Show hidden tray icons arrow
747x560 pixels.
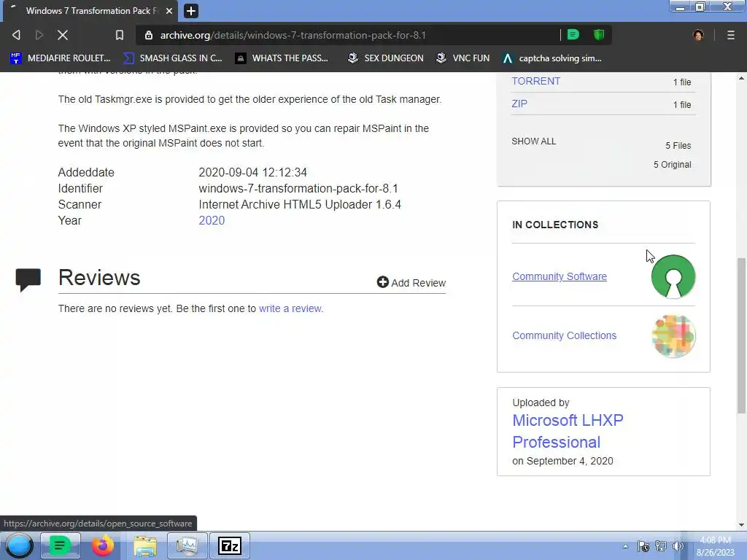(625, 546)
